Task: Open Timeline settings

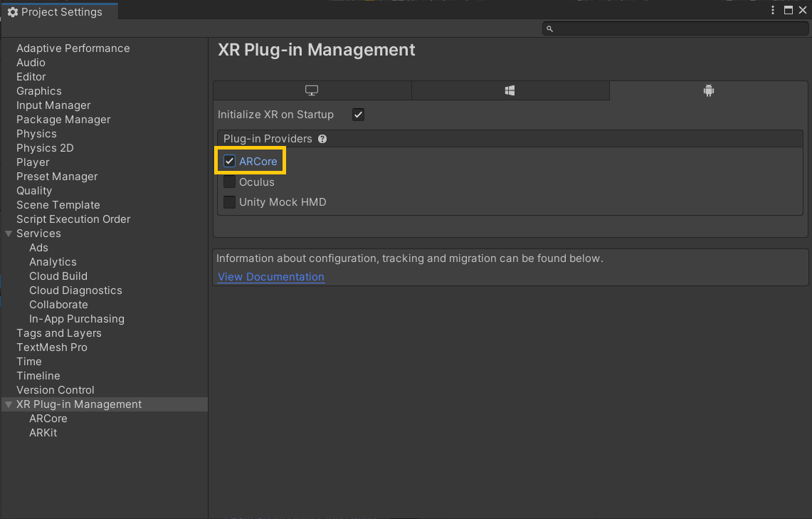Action: [x=38, y=376]
